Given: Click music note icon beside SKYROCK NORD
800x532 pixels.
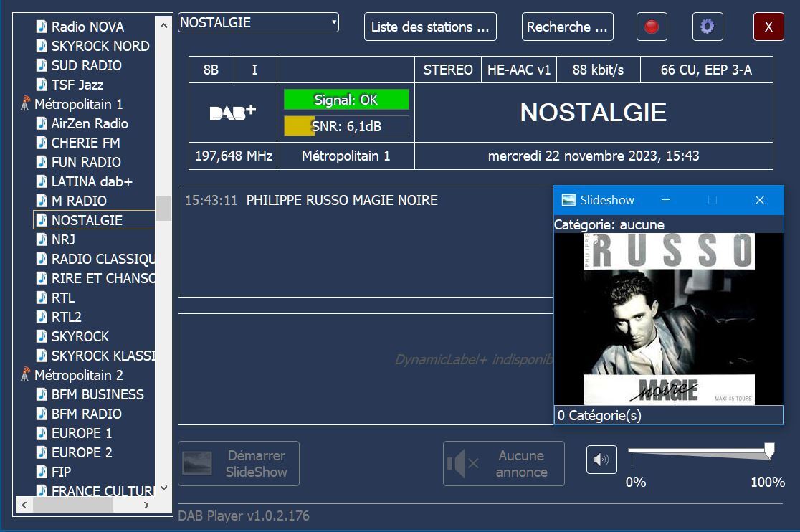Looking at the screenshot, I should (42, 46).
